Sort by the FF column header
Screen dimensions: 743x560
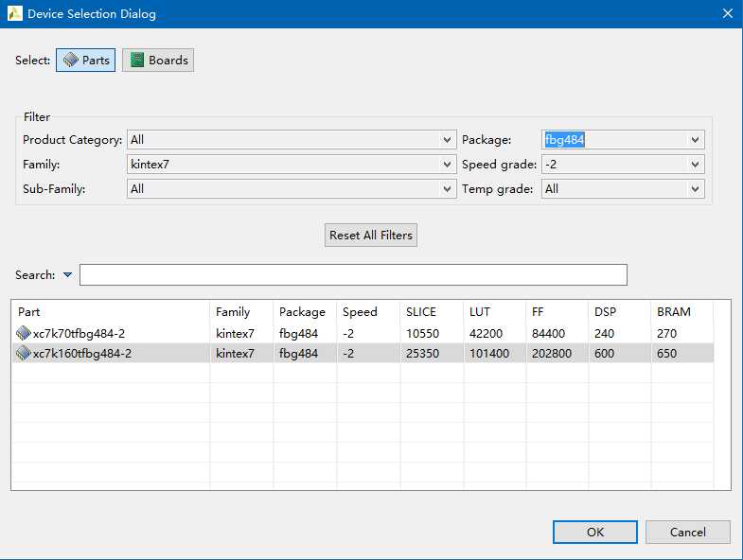click(557, 312)
